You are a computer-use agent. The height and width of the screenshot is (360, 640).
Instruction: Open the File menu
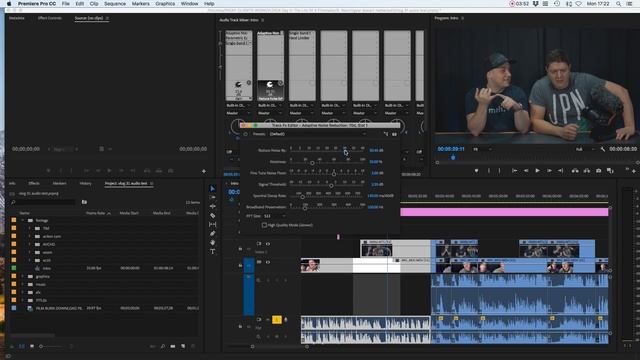(x=65, y=4)
